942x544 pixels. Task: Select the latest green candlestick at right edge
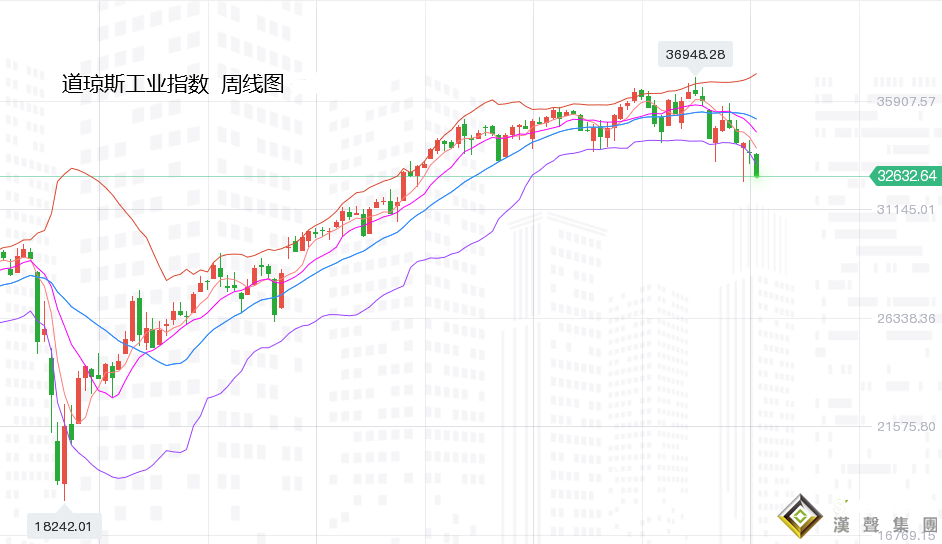(757, 165)
